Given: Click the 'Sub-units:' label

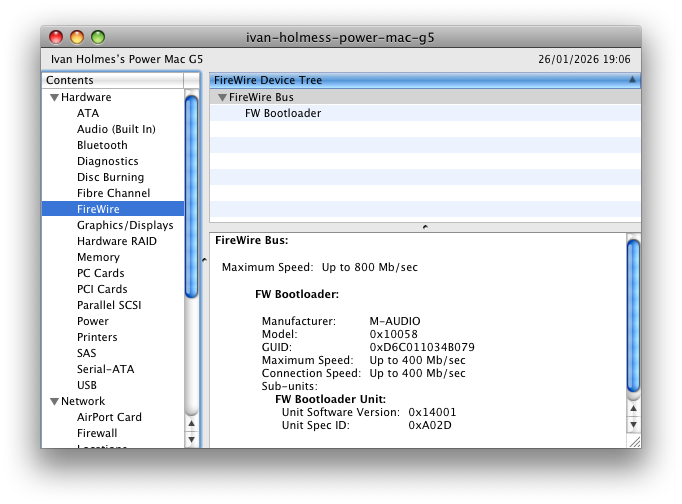Looking at the screenshot, I should click(290, 386).
